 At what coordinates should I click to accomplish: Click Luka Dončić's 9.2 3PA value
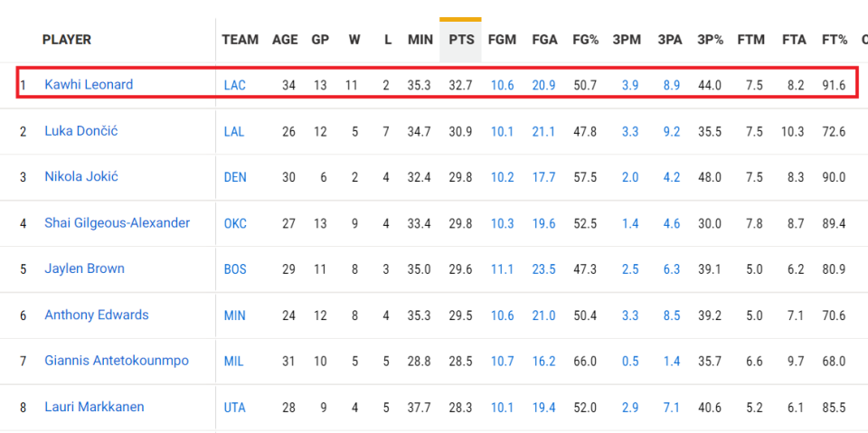[x=670, y=131]
